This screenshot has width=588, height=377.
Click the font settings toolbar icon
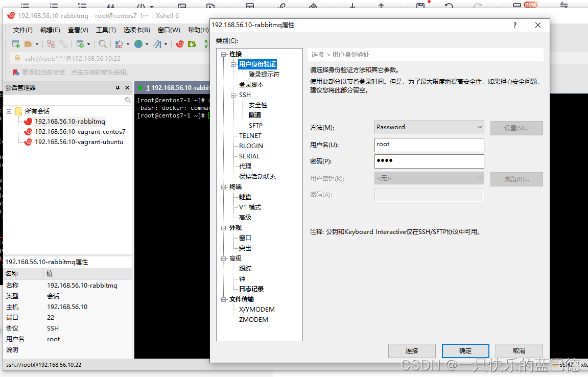(158, 44)
